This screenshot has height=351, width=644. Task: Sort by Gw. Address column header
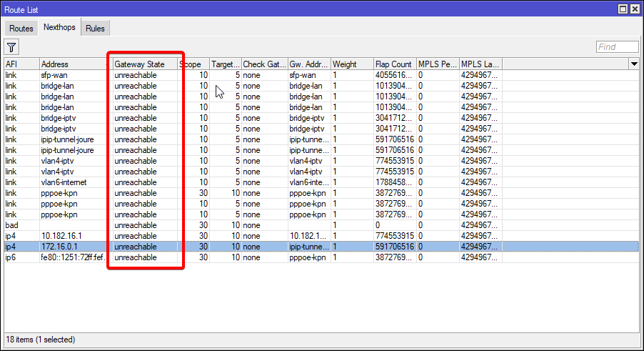coord(309,64)
